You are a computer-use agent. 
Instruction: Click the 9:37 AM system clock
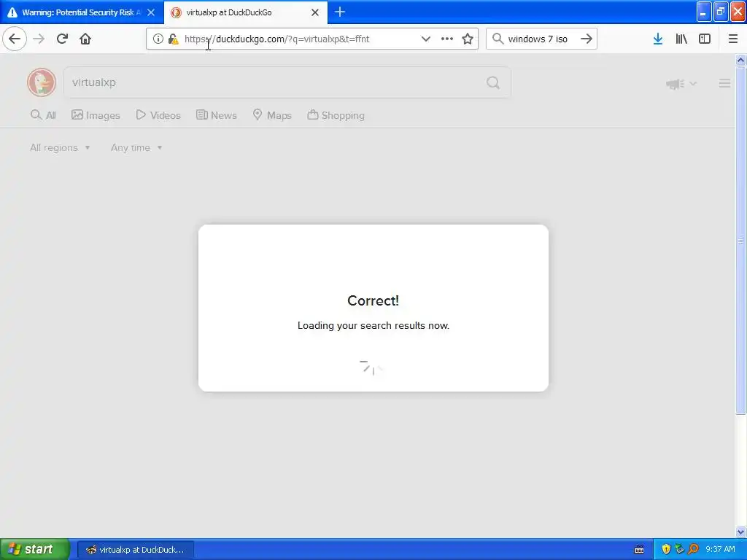click(720, 550)
